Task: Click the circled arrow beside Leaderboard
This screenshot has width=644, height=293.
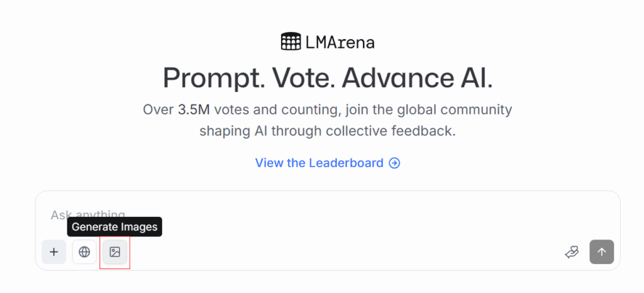Action: pyautogui.click(x=394, y=163)
